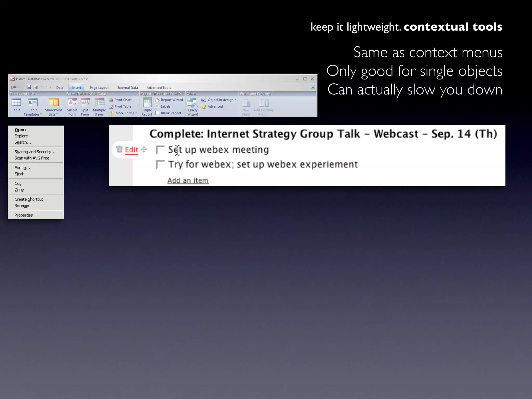
Task: Choose Eject in the context menu
Action: 36,174
